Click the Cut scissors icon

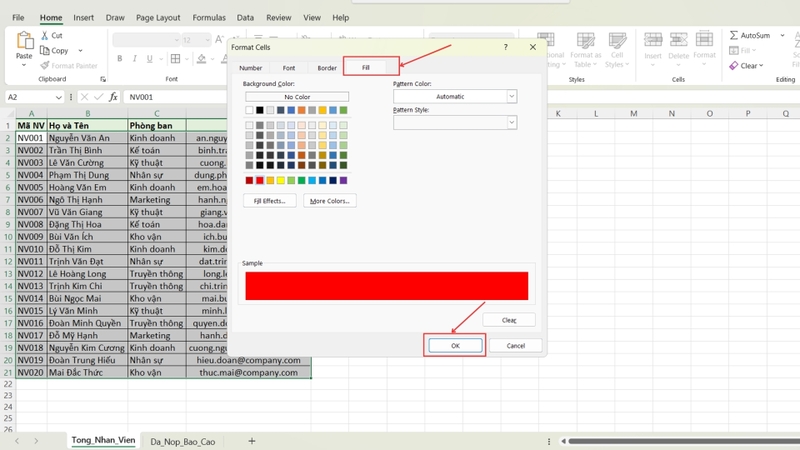[45, 35]
